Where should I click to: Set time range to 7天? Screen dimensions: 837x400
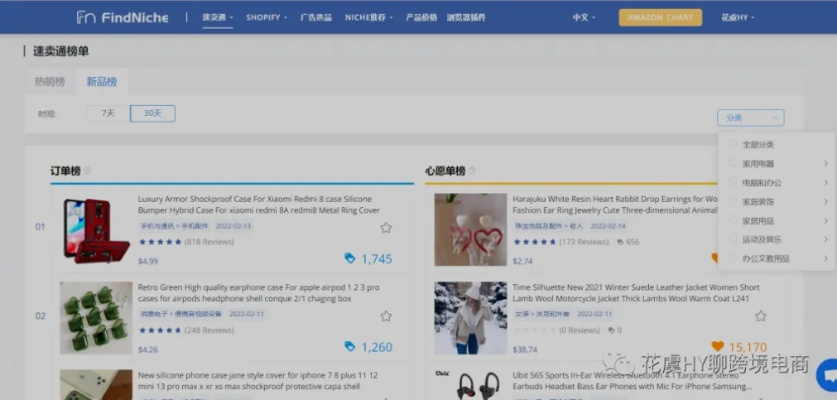(108, 114)
